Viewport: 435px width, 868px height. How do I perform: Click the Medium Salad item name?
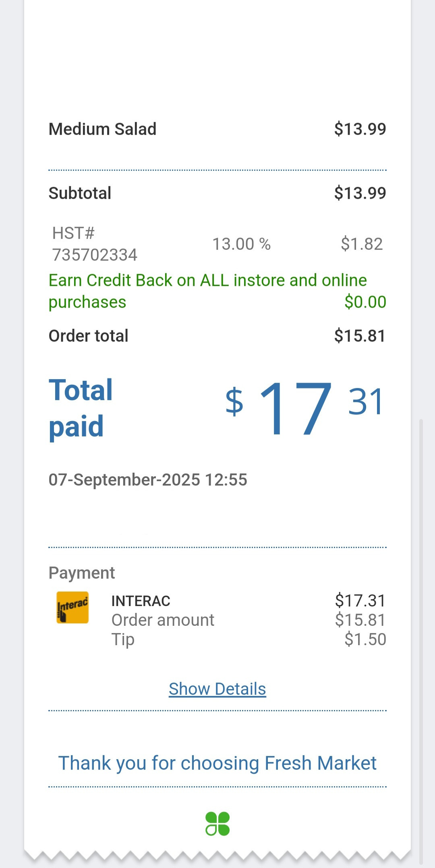102,129
